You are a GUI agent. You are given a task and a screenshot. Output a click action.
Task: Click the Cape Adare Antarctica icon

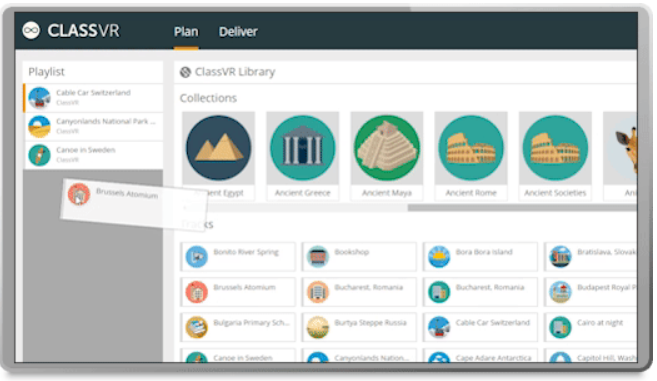tap(439, 358)
